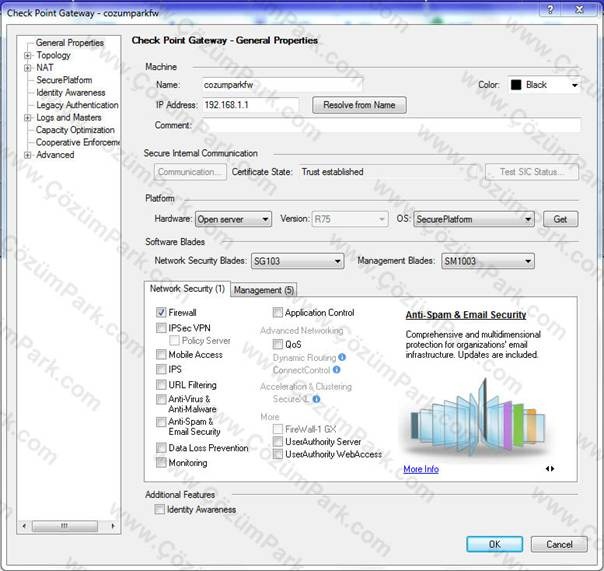Select Identity Awareness in the left tree
The image size is (604, 571).
71,92
